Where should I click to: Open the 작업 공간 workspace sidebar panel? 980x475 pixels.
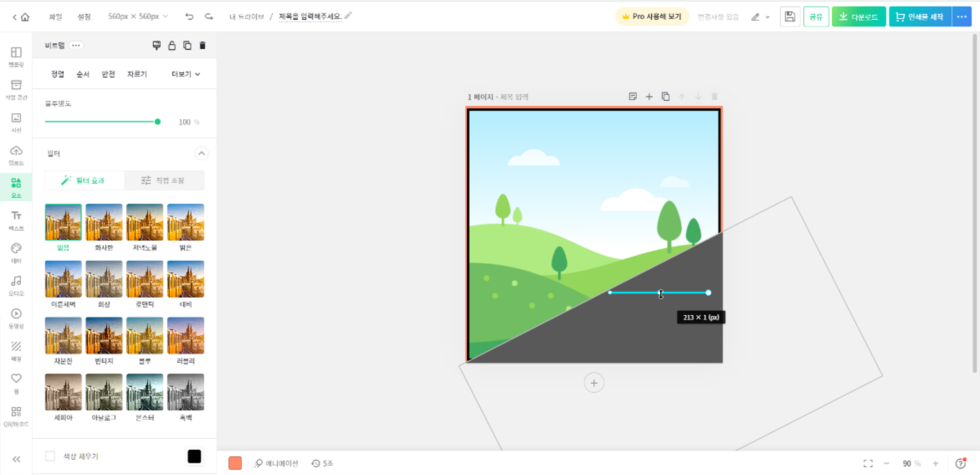point(16,90)
